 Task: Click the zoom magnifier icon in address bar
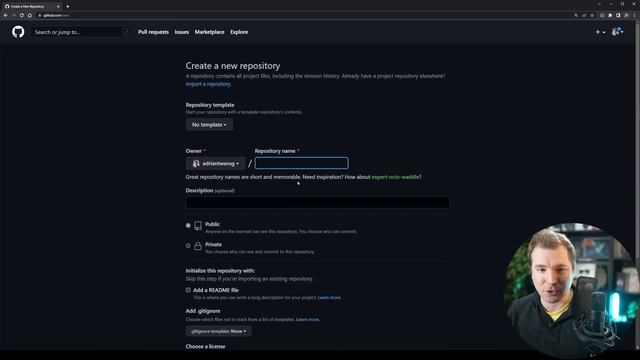[x=576, y=16]
